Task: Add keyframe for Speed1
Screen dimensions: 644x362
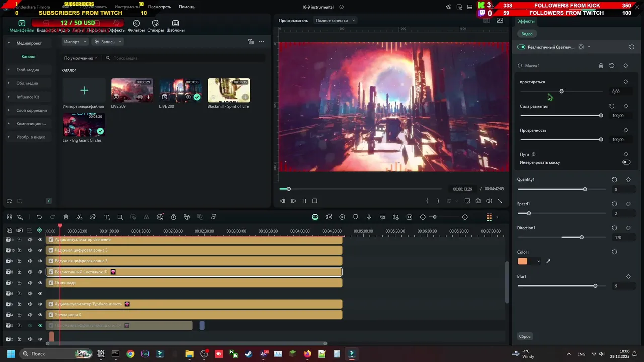Action: click(628, 204)
